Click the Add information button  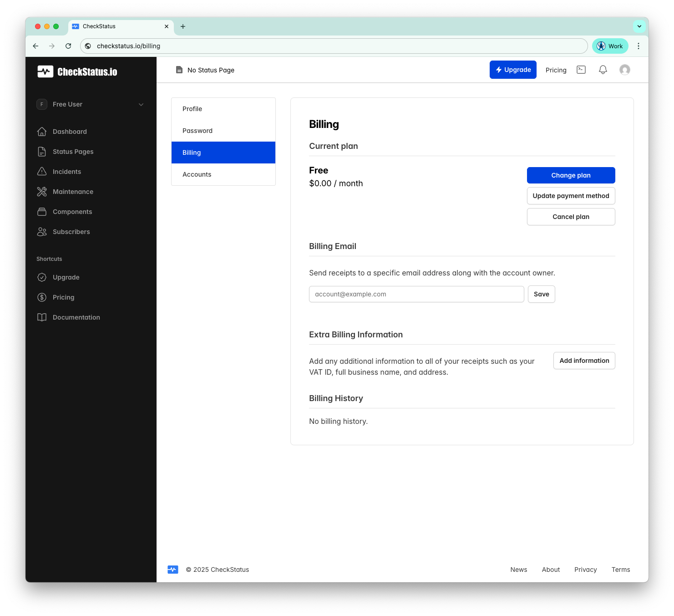(x=584, y=361)
